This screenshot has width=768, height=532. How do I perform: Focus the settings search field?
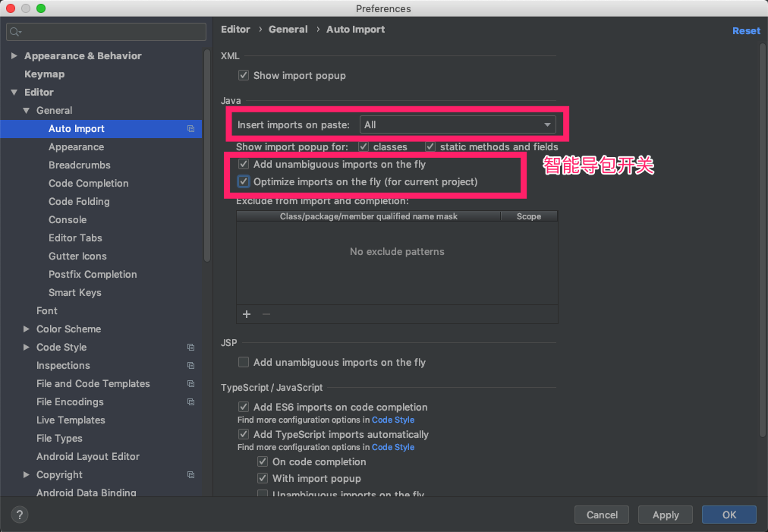(106, 32)
